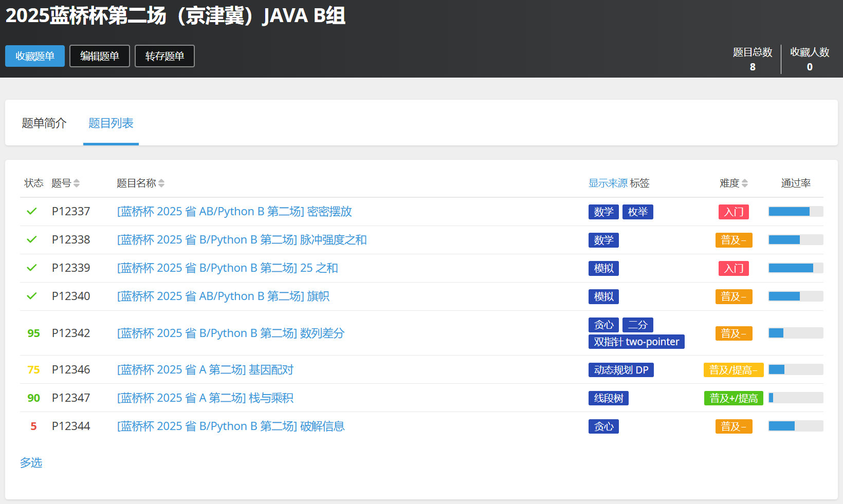Click the 普及/提高− difficulty badge
This screenshot has height=504, width=843.
click(734, 370)
